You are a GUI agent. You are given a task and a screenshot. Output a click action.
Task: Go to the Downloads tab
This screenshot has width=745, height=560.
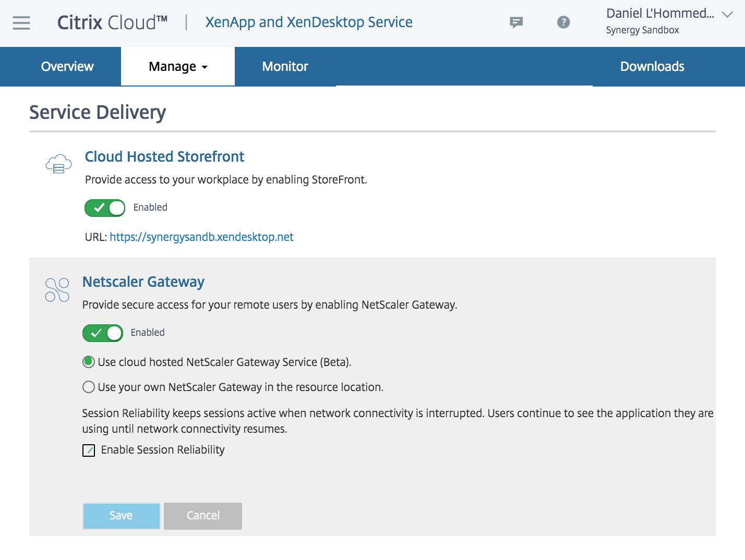(652, 67)
